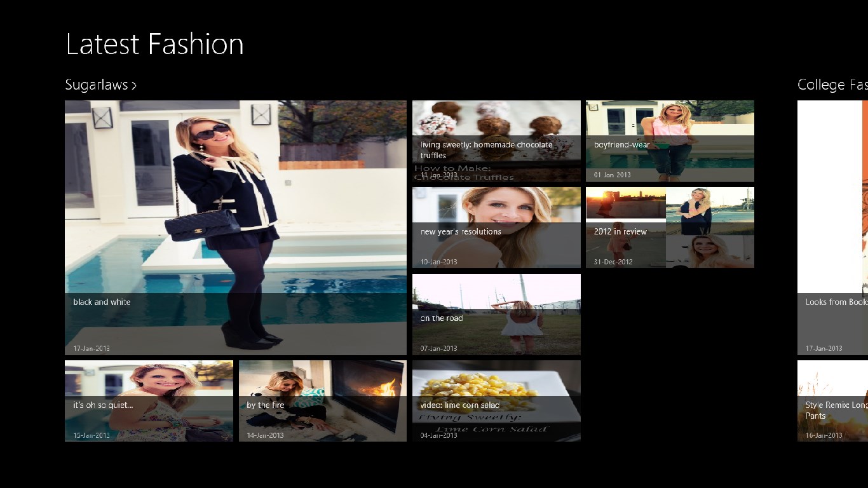Click the 16-Jan-2013 date on Style Remix tile
Viewport: 868px width, 488px height.
[x=824, y=435]
